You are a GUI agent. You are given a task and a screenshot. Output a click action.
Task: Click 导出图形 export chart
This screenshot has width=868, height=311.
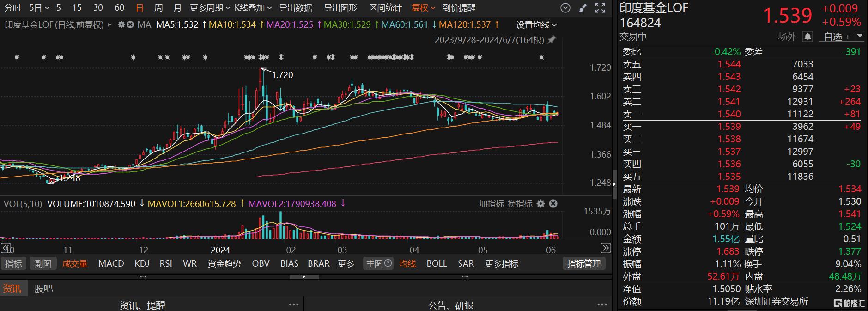point(340,8)
